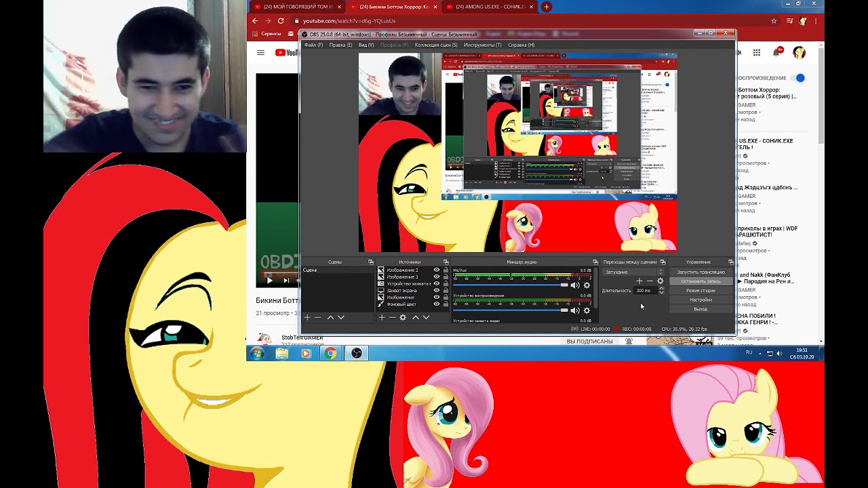
Task: Open the Справка menu in OBS
Action: click(x=521, y=45)
